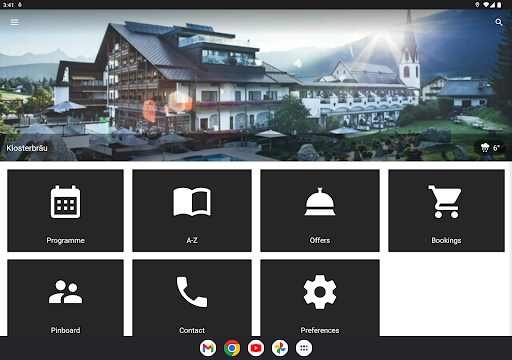Tap the Klosterbräu hotel name label
This screenshot has height=360, width=512.
click(27, 148)
